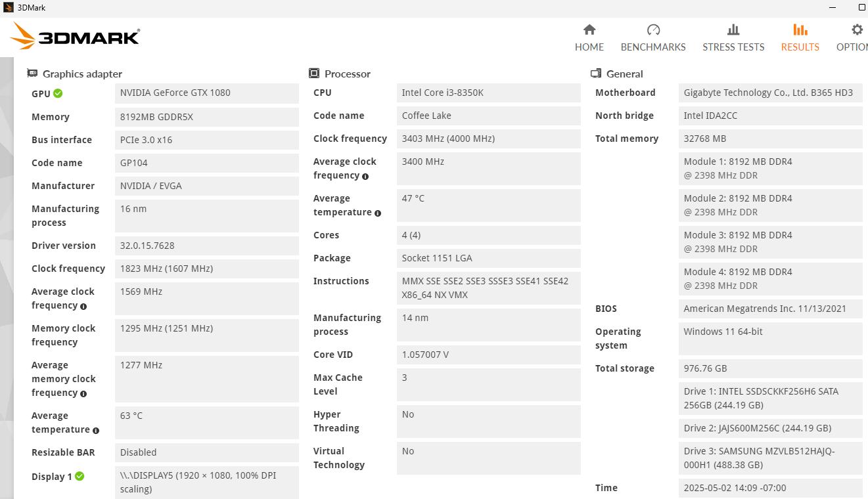Select the NVIDIA GeForce GTX 1080 value field

[x=206, y=93]
